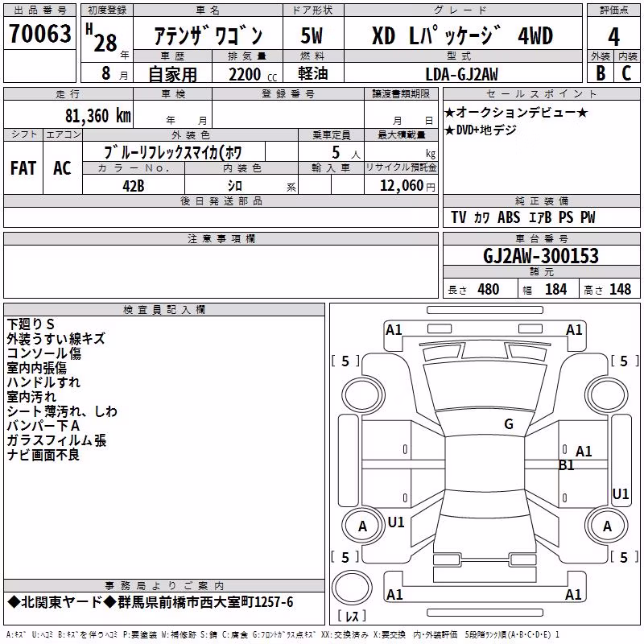Select the registration month 8 月
This screenshot has height=644, width=644.
[114, 73]
